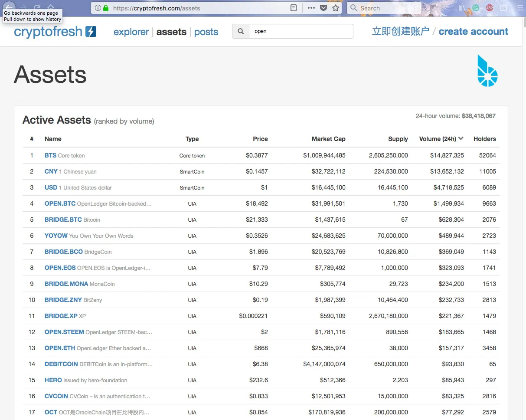Open Firefox library icon
Viewport: 526px width, 420px height.
[462, 8]
